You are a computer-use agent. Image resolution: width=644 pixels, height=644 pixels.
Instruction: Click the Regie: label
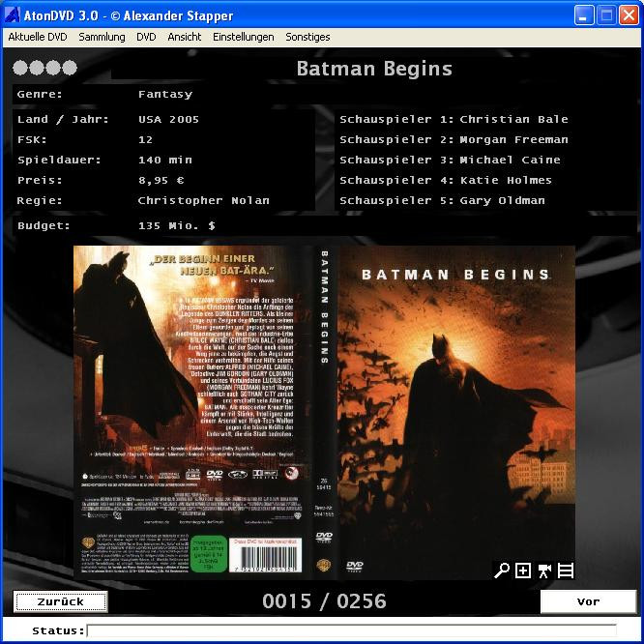40,201
